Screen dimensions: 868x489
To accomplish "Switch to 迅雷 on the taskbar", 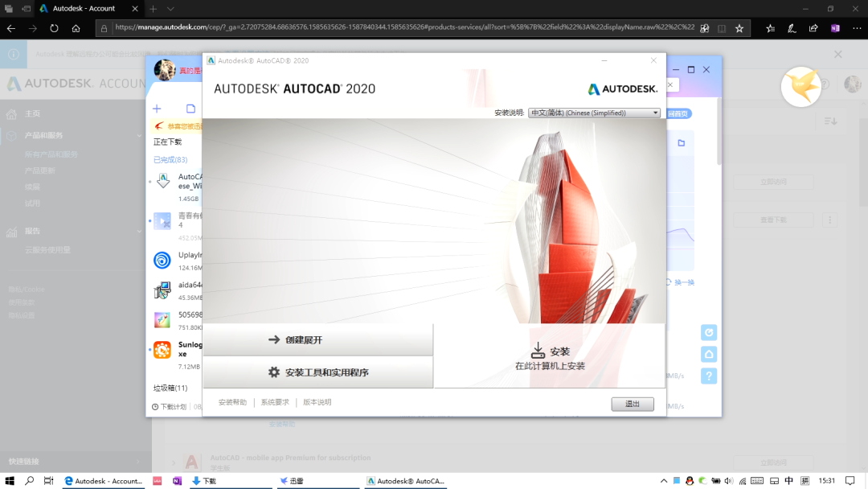I will tap(317, 481).
